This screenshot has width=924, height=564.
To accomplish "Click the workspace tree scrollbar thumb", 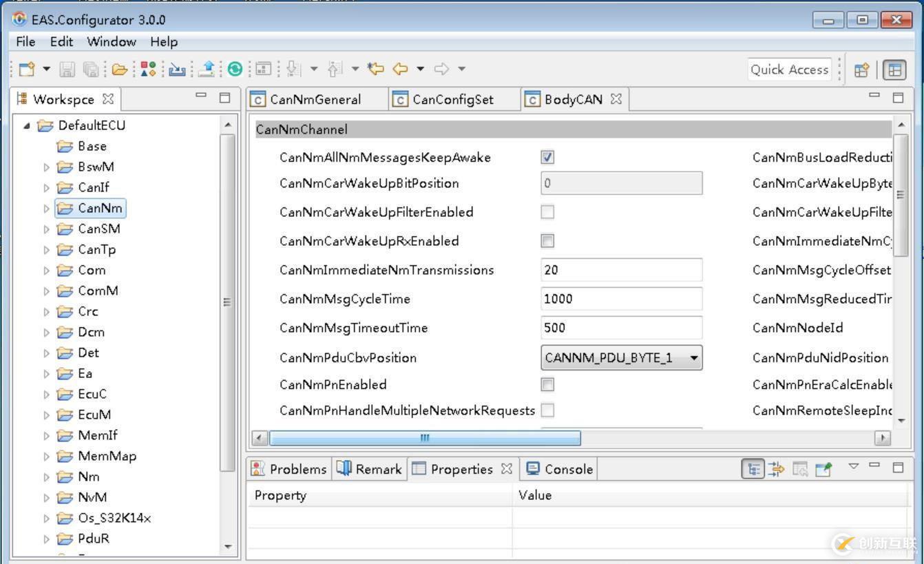I will coord(227,302).
